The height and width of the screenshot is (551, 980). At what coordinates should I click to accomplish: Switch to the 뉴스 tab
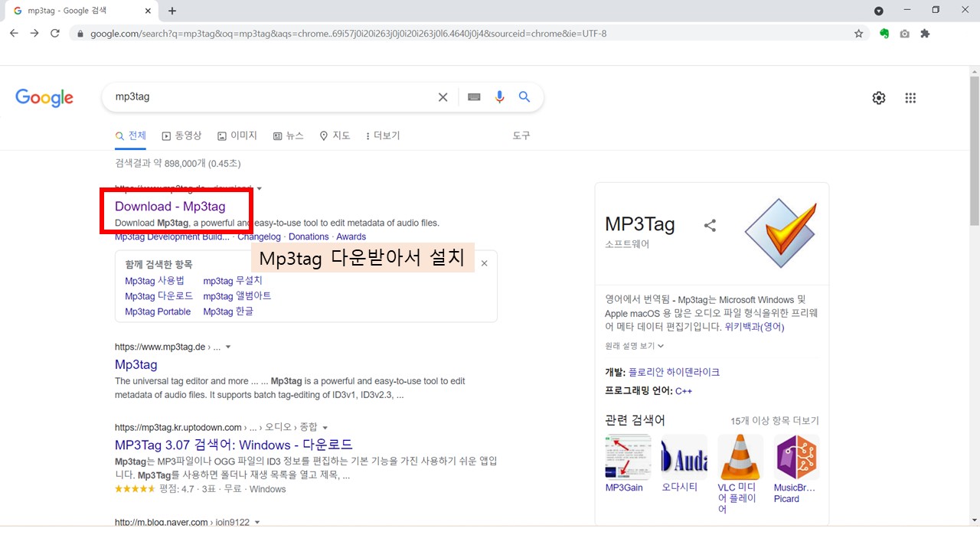tap(289, 135)
